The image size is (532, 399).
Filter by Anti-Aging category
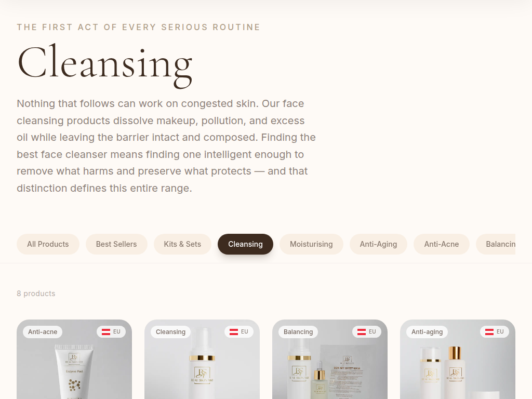coord(378,244)
